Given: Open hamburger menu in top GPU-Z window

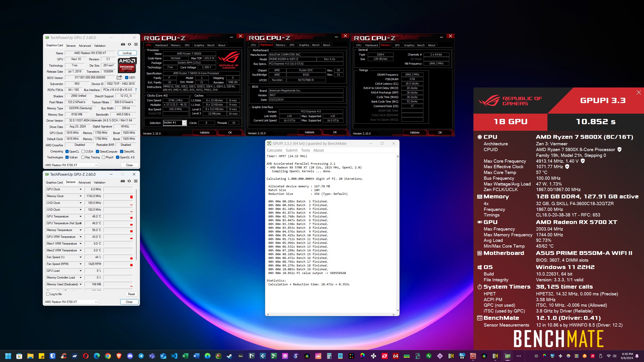Looking at the screenshot, I should point(136,44).
